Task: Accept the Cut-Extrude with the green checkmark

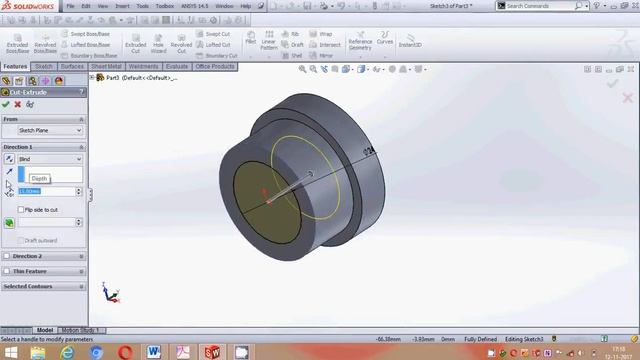Action: (x=6, y=104)
